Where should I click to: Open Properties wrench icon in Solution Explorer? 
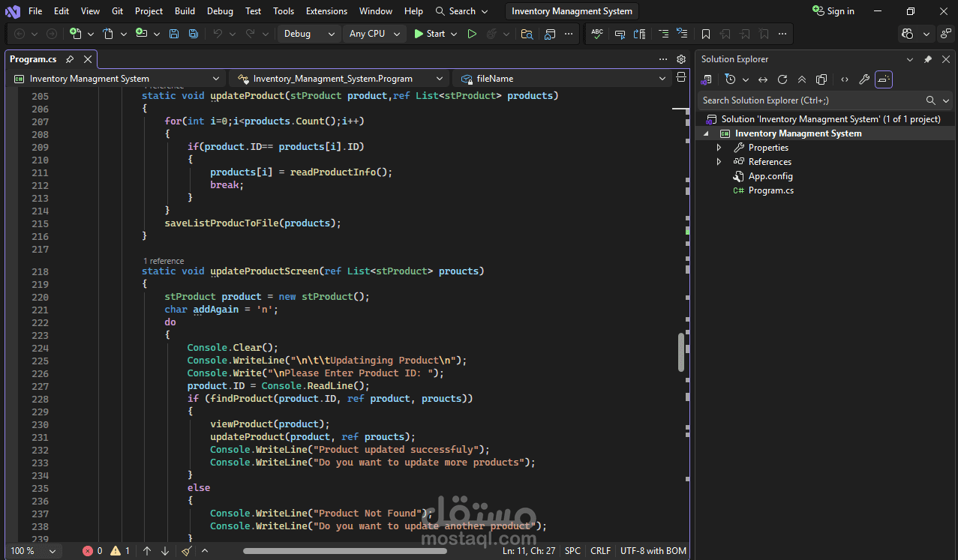point(864,79)
